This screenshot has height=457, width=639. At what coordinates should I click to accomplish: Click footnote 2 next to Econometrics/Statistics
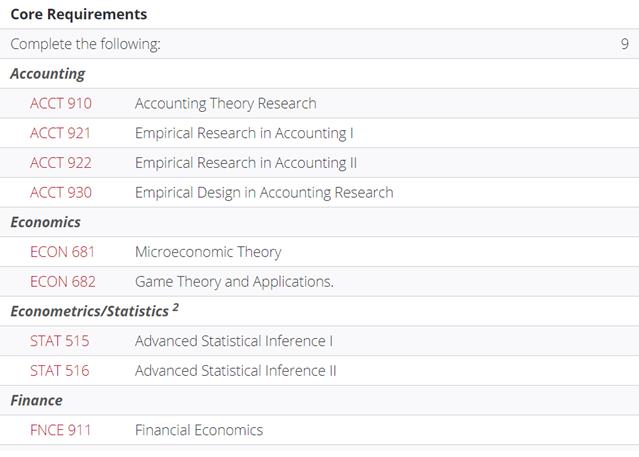coord(175,307)
